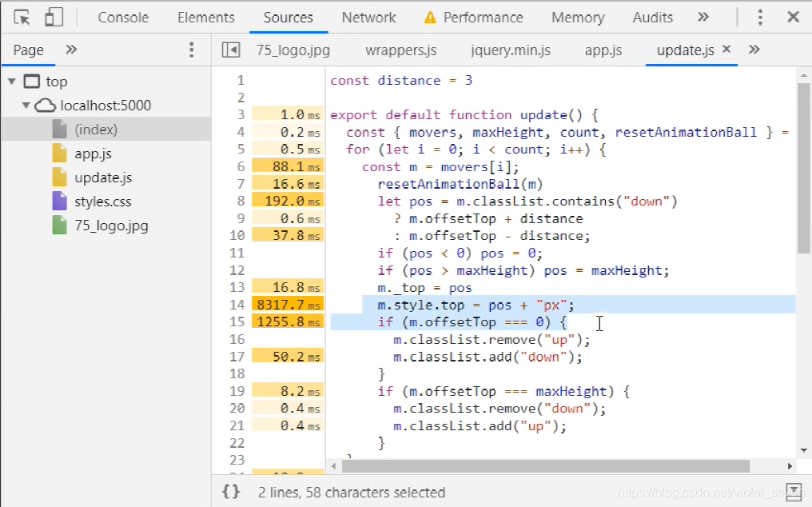Click the vertical scrollbar thumb in editor
The height and width of the screenshot is (507, 812).
coord(803,168)
